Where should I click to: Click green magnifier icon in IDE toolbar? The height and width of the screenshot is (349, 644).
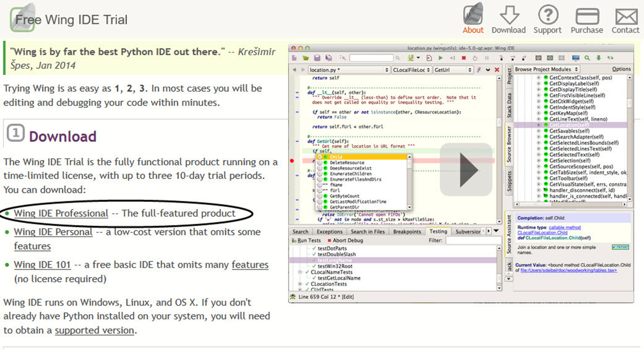587,58
